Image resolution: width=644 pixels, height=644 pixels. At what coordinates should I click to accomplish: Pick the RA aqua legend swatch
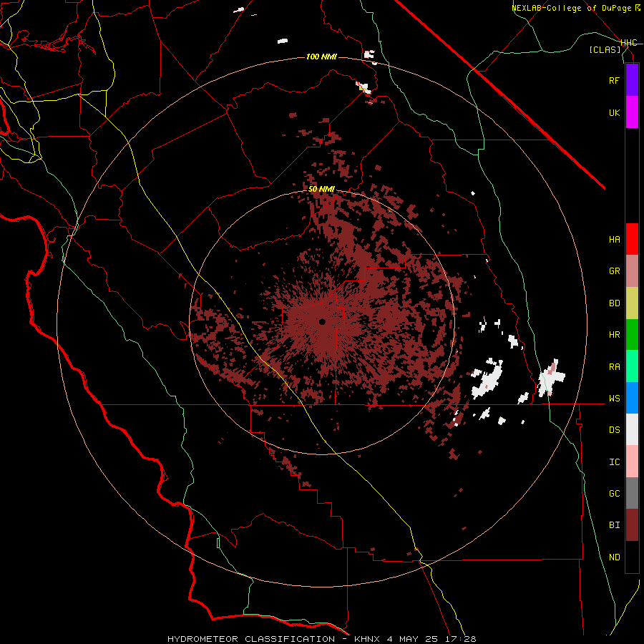(632, 366)
